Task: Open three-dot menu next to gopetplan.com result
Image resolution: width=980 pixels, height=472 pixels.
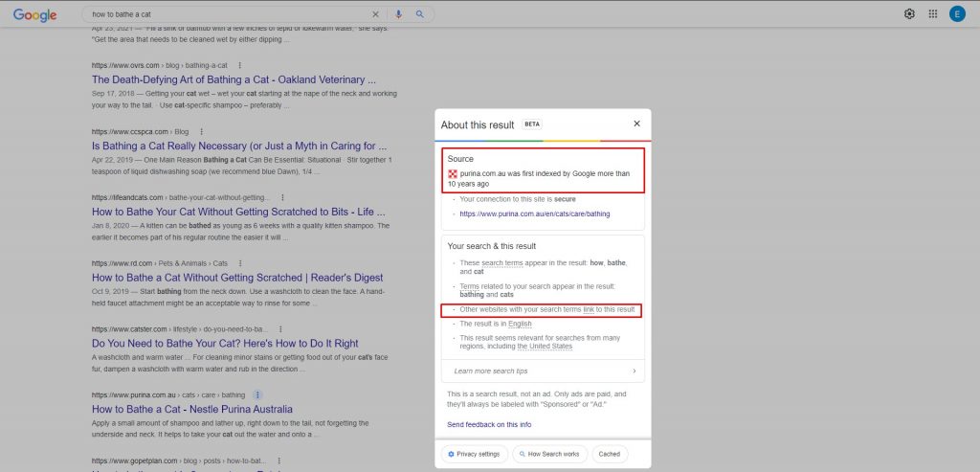Action: pyautogui.click(x=278, y=461)
